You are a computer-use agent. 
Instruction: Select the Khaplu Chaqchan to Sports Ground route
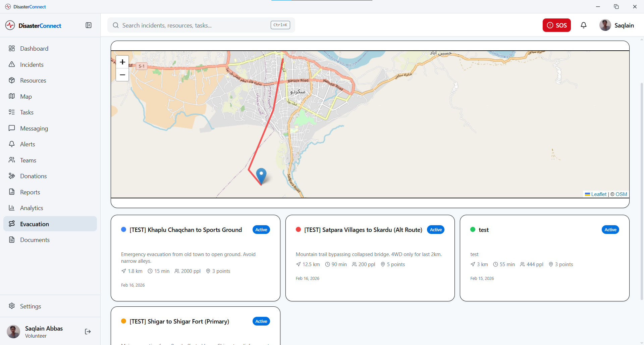[x=185, y=230]
